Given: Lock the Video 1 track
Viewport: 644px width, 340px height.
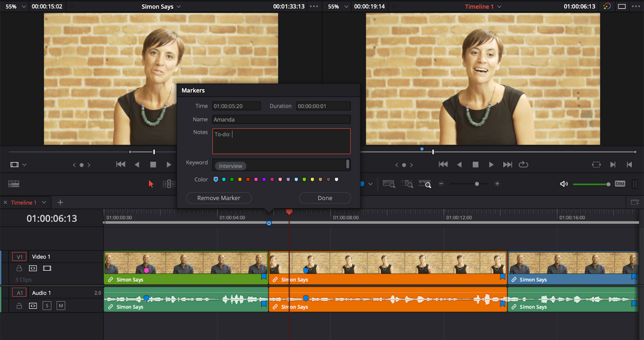Looking at the screenshot, I should pos(19,268).
